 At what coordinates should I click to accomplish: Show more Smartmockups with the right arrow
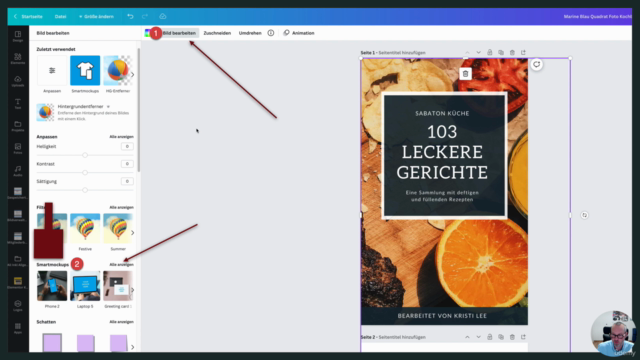pyautogui.click(x=132, y=290)
